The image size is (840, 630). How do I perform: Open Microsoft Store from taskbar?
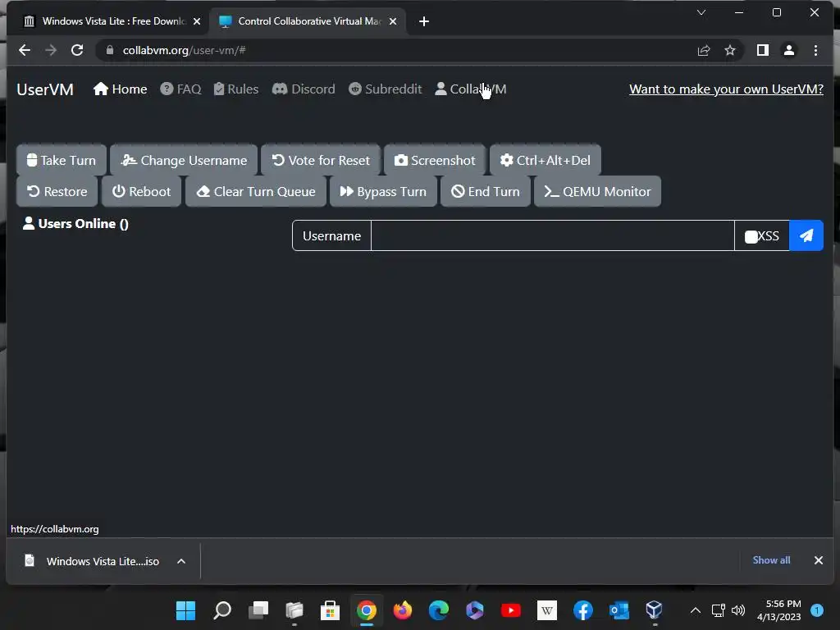pos(330,610)
